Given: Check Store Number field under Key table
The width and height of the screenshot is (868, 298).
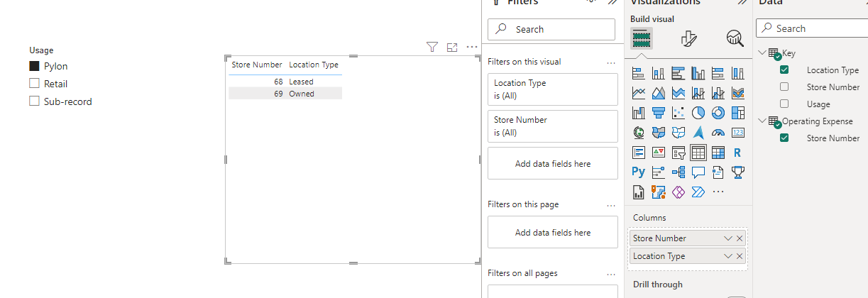Looking at the screenshot, I should pos(784,87).
